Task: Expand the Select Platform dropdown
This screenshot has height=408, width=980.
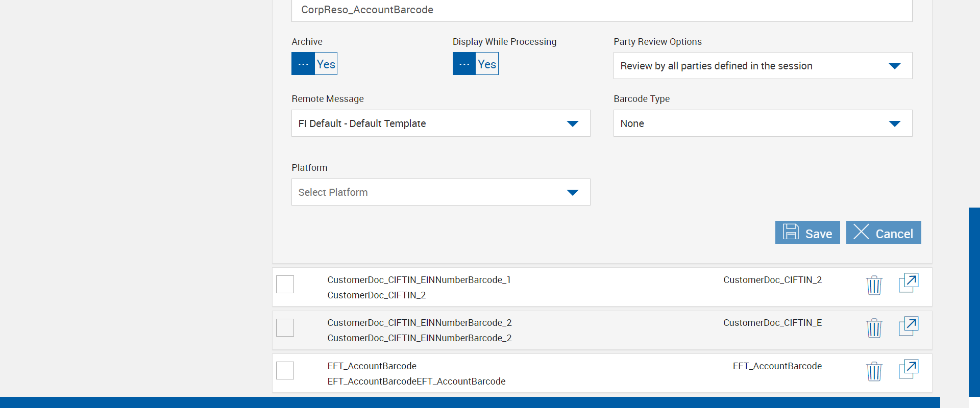Action: [x=440, y=192]
